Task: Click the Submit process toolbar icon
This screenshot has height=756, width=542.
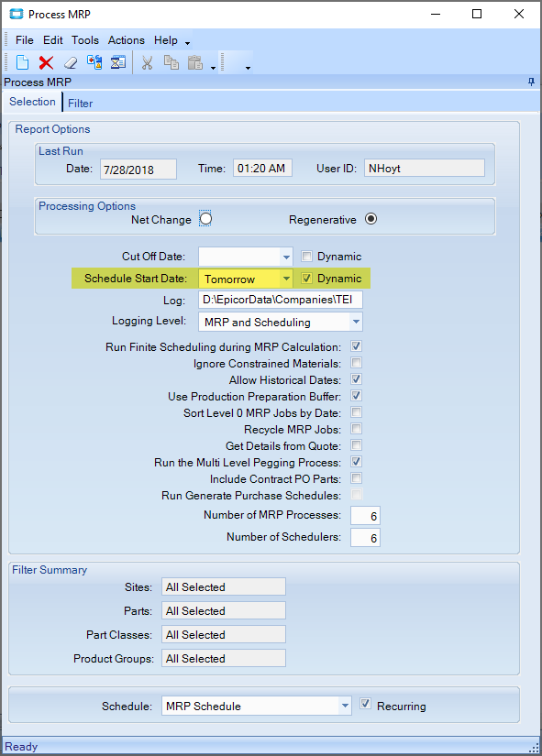Action: pos(94,62)
